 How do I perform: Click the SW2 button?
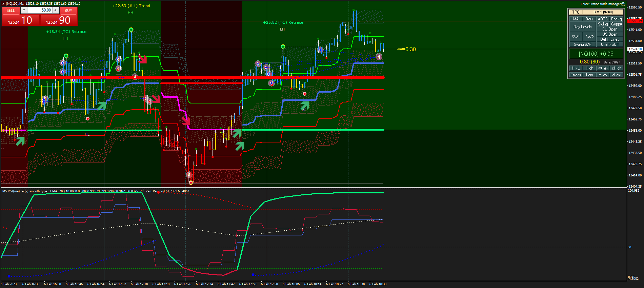(589, 37)
